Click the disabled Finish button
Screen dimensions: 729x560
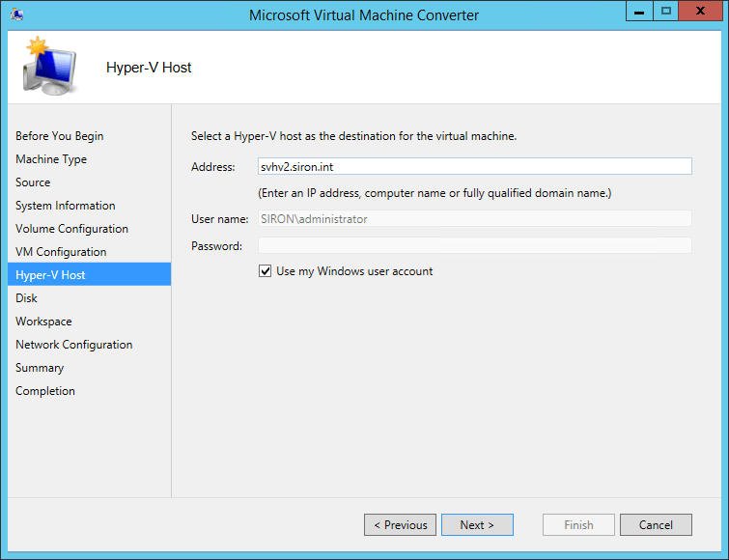[578, 524]
